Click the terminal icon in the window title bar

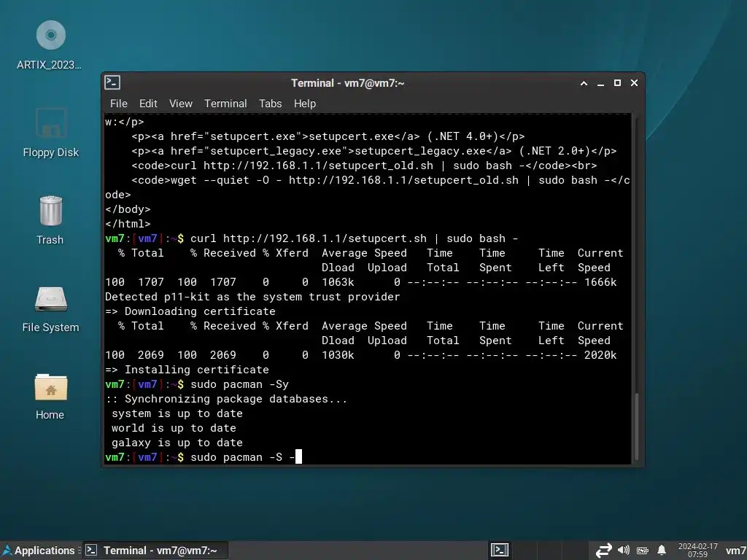(112, 83)
